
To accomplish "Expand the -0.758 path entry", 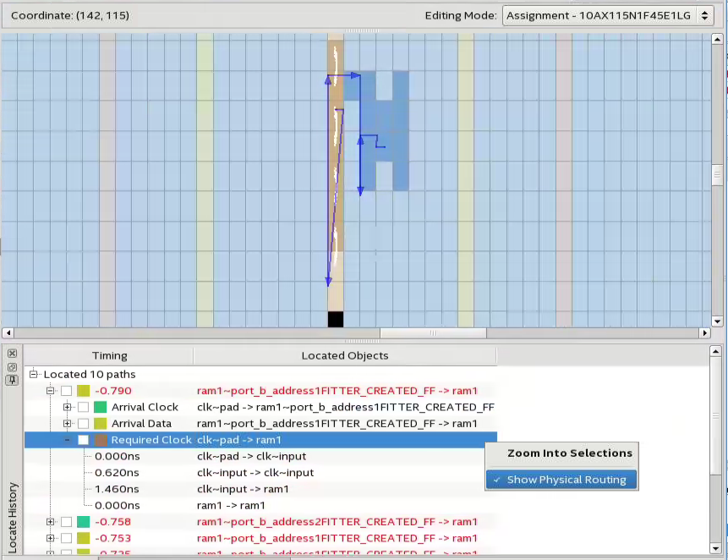I will (51, 522).
